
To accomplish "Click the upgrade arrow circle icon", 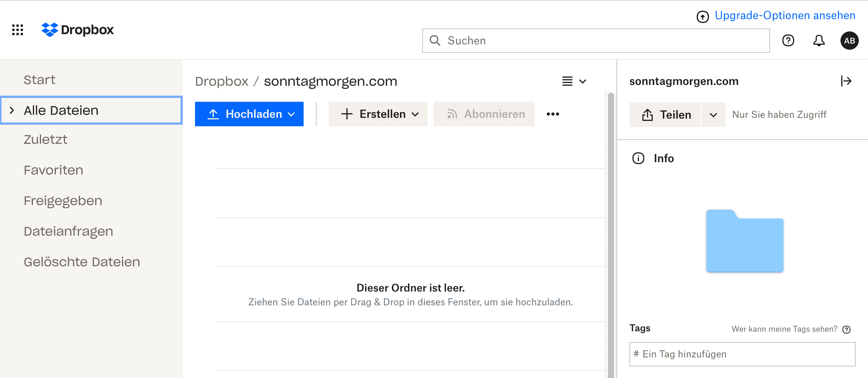I will 702,16.
